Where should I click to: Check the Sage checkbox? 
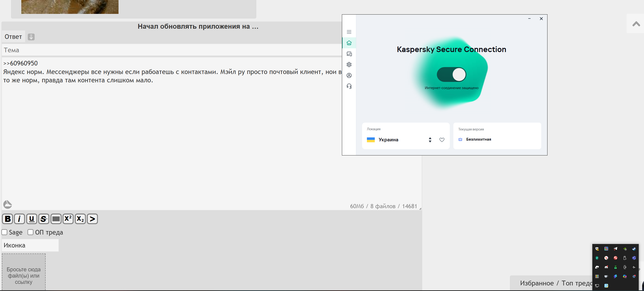[x=4, y=232]
